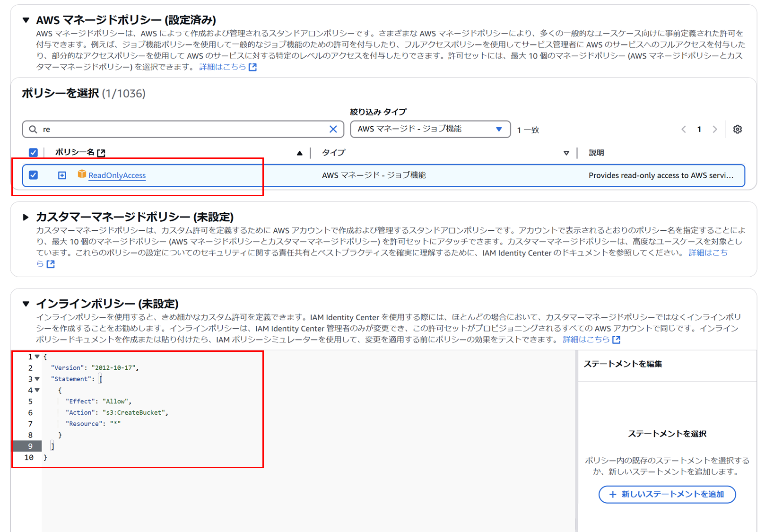Image resolution: width=765 pixels, height=532 pixels.
Task: Fold the statement object at line 4
Action: click(x=37, y=390)
